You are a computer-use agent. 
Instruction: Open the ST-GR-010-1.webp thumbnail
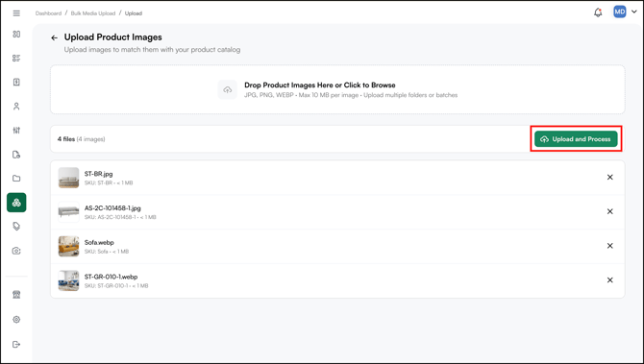pyautogui.click(x=68, y=280)
